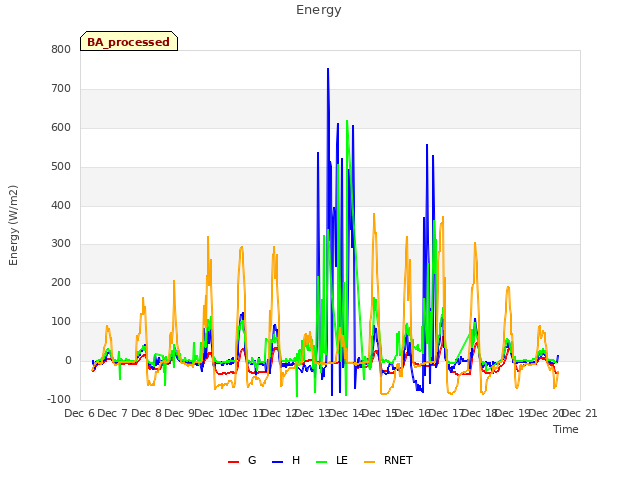Viewport: 640px width, 480px height.
Task: Click the 700 y-axis tick label
Action: pyautogui.click(x=61, y=89)
